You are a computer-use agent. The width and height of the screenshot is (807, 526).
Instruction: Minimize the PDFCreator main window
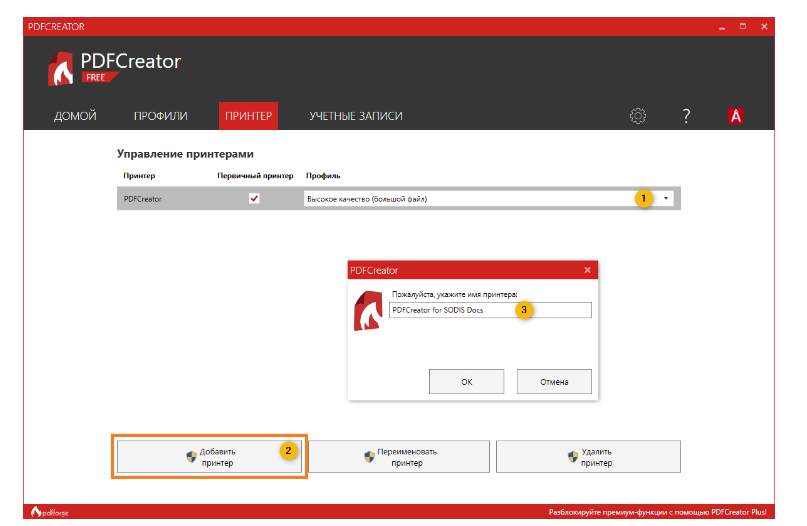coord(722,27)
